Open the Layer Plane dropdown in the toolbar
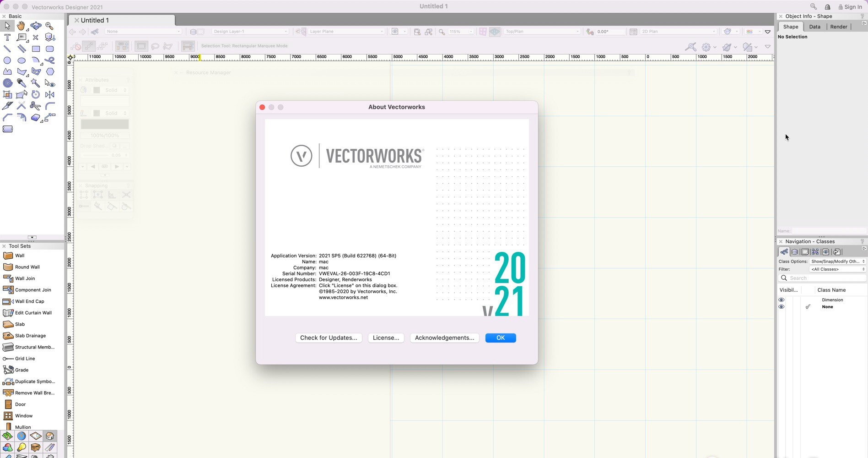 pos(346,31)
